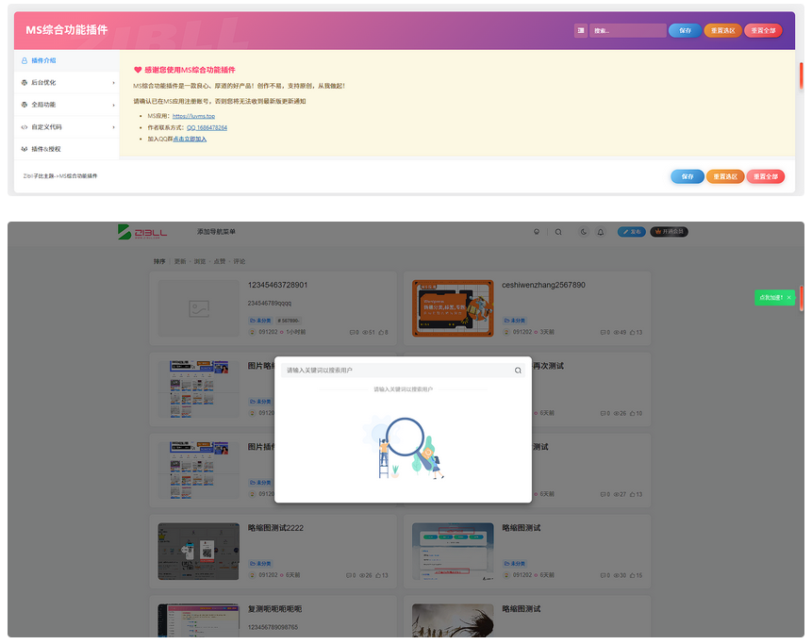Expand the 自定义代码 sidebar section
This screenshot has width=812, height=644.
[67, 127]
